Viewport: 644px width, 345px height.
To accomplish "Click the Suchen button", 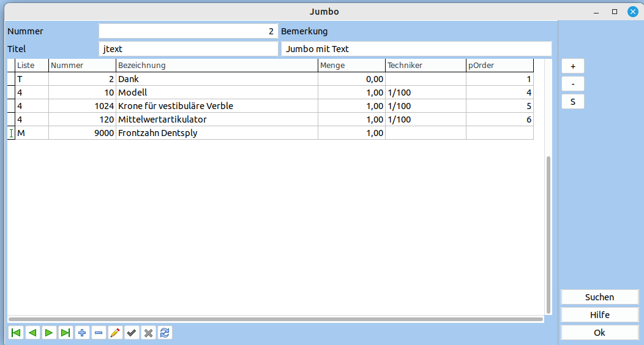I will 599,297.
